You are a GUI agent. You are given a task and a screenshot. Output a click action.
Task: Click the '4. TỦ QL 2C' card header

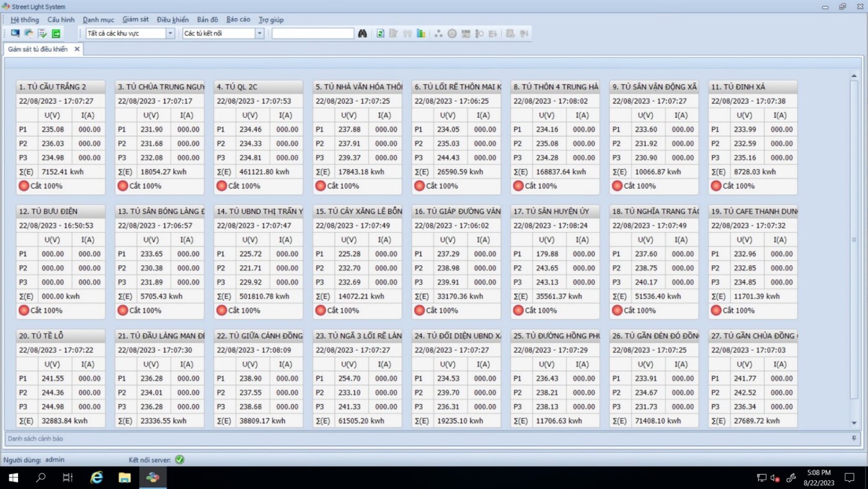pyautogui.click(x=259, y=87)
